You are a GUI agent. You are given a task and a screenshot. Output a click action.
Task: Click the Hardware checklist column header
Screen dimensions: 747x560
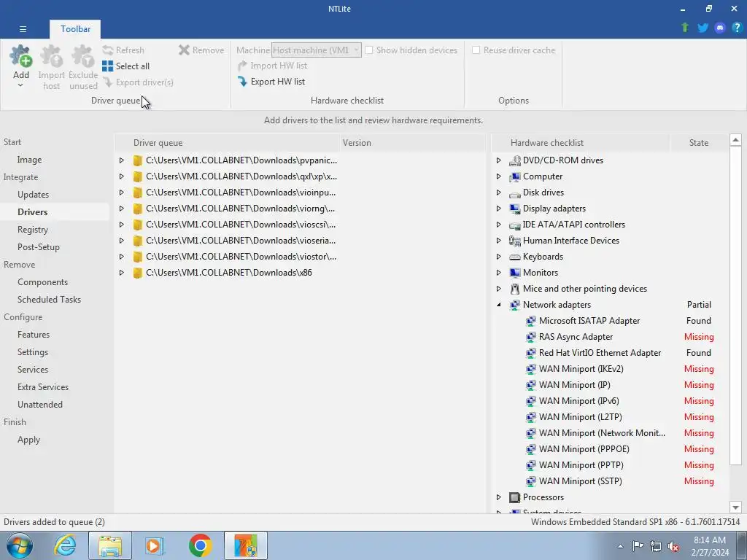[581, 143]
